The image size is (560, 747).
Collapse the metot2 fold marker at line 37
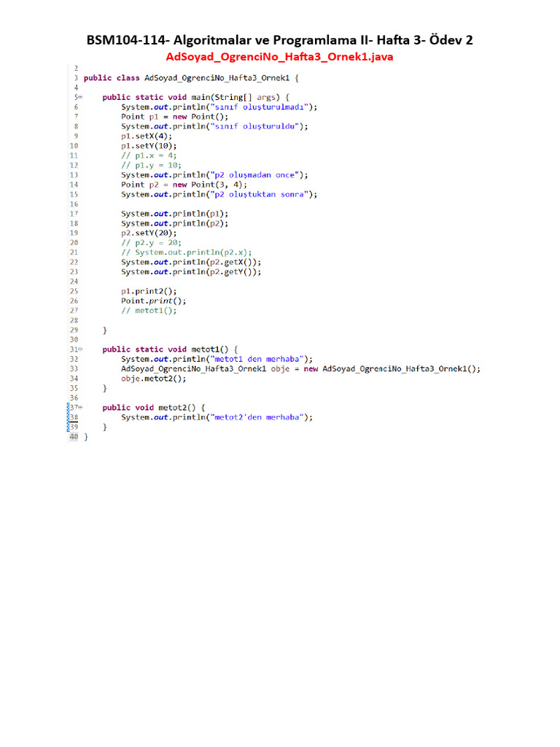80,407
